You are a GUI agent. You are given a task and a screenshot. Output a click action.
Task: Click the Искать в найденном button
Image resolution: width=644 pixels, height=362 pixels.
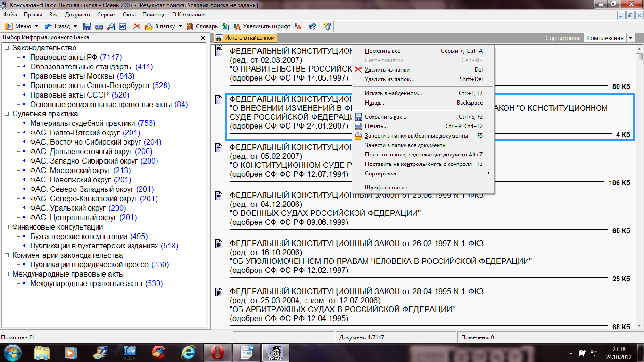point(245,38)
